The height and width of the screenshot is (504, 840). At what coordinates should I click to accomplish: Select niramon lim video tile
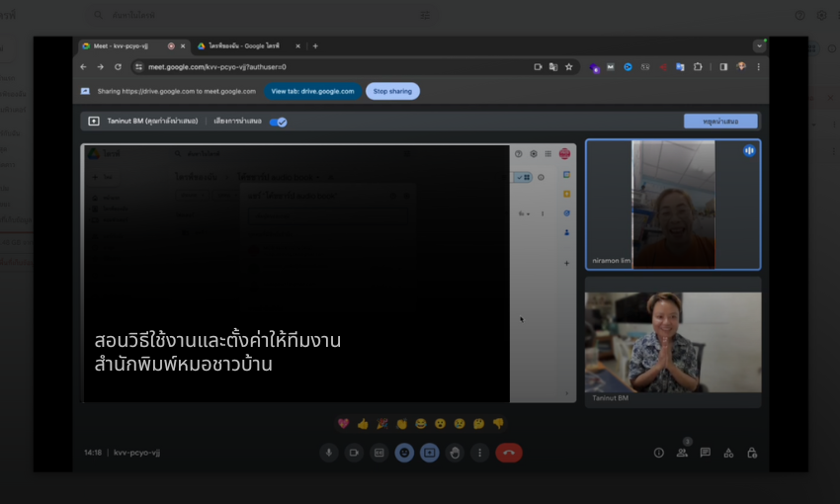pyautogui.click(x=673, y=205)
